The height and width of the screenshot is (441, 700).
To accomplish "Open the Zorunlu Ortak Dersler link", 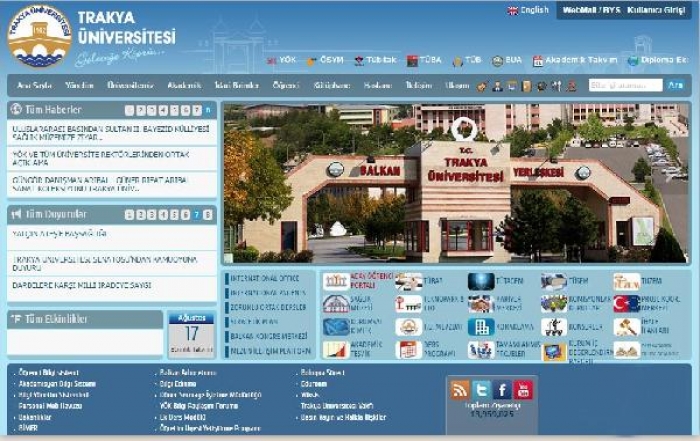I will (267, 307).
